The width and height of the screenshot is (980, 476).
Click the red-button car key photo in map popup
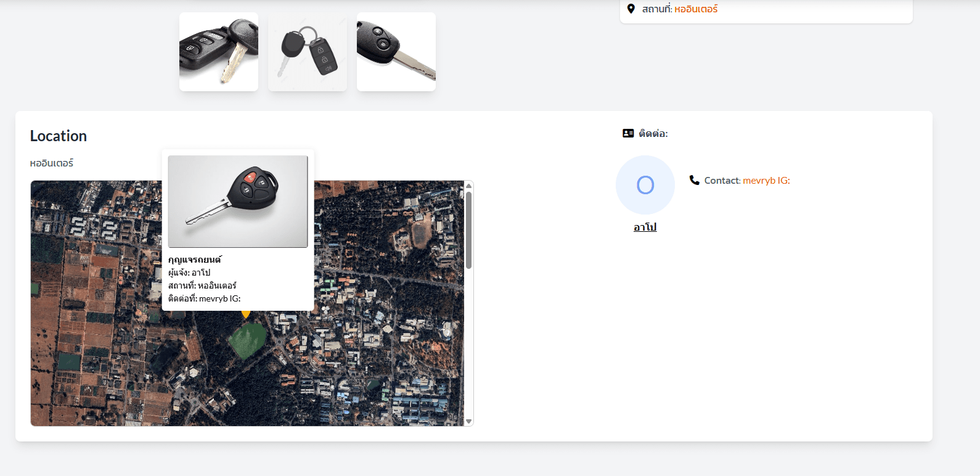coord(238,201)
